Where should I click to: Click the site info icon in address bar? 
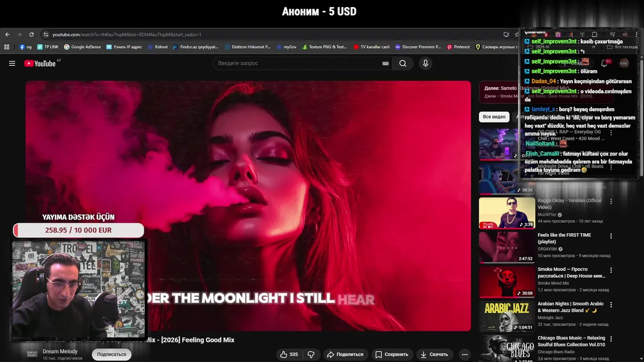tap(46, 35)
